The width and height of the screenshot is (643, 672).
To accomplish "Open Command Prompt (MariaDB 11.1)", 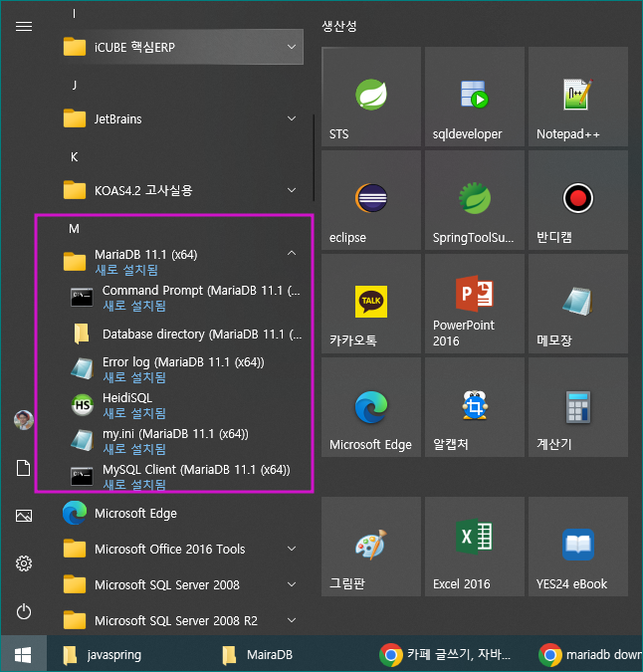I will pyautogui.click(x=180, y=298).
